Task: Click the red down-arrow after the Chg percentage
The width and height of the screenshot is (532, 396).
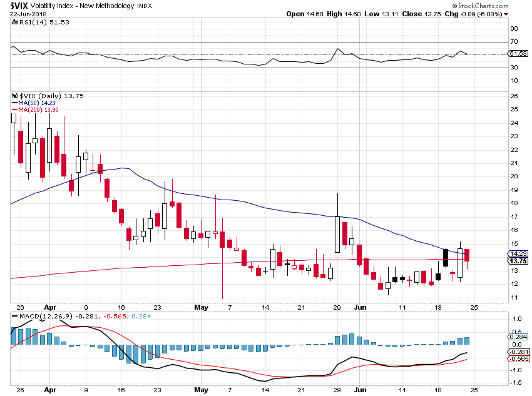Action: (x=506, y=14)
